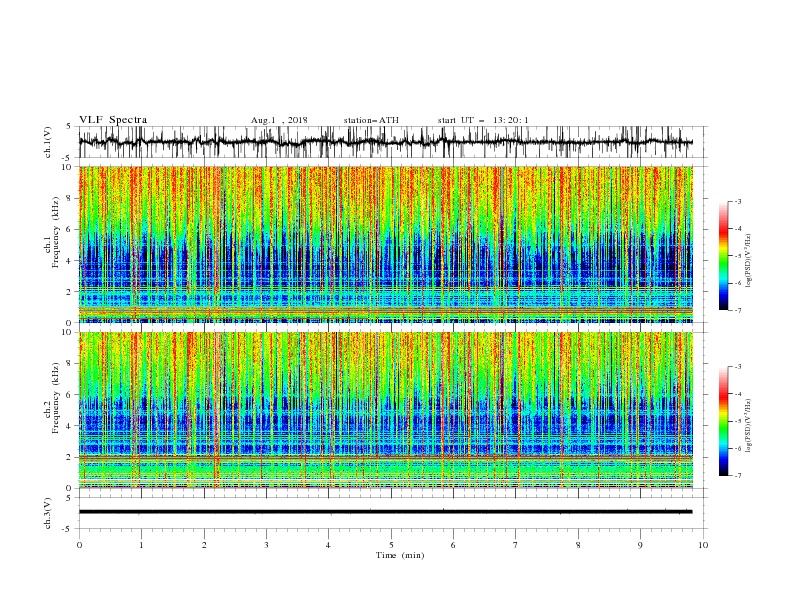Click the ch.2 spectrogram panel
Viewport: 792px width, 612px height.
click(x=386, y=410)
